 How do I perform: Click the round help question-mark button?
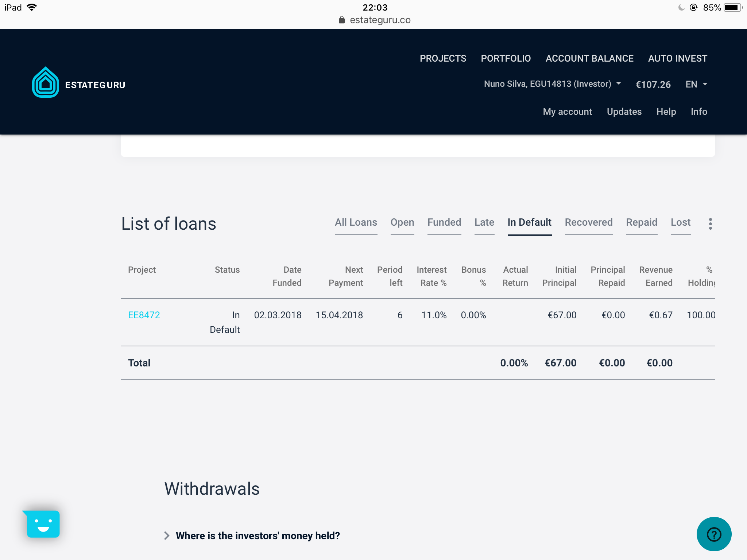[x=713, y=534]
